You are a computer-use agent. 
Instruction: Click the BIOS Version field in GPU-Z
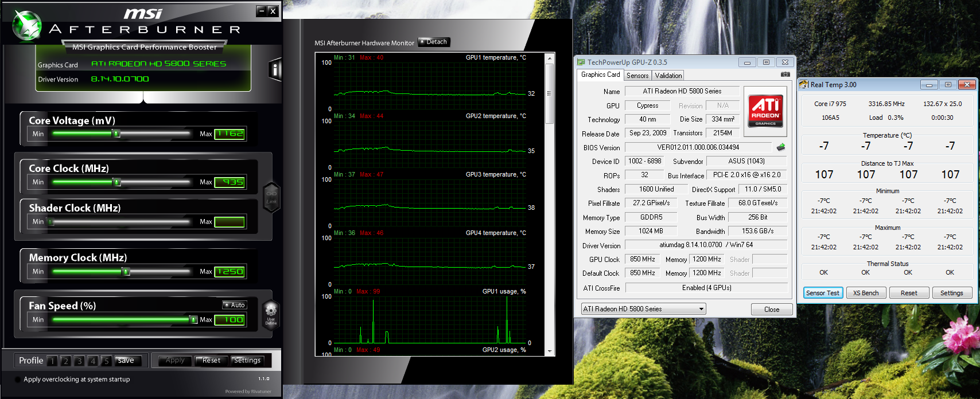pos(698,147)
